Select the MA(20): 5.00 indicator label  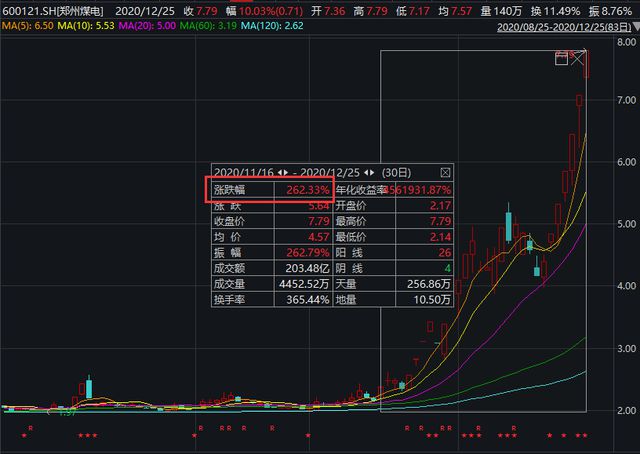pyautogui.click(x=147, y=26)
